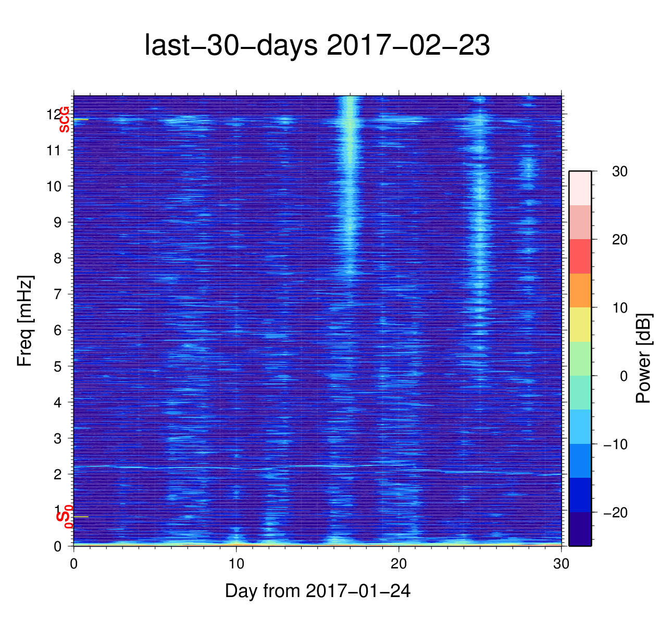Click the red "0S0" mode marker label
The height and width of the screenshot is (620, 672).
click(x=64, y=517)
